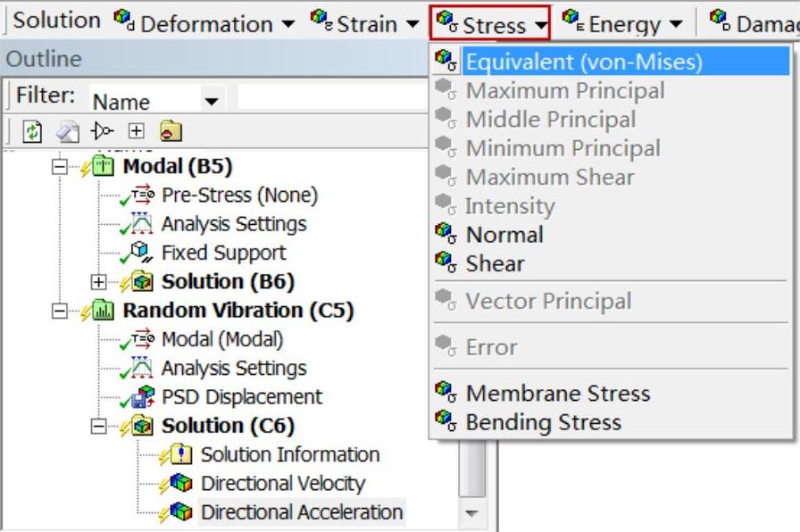Click the expand-all plus icon in Outline toolbar
Image resolution: width=800 pixels, height=532 pixels.
tap(136, 132)
